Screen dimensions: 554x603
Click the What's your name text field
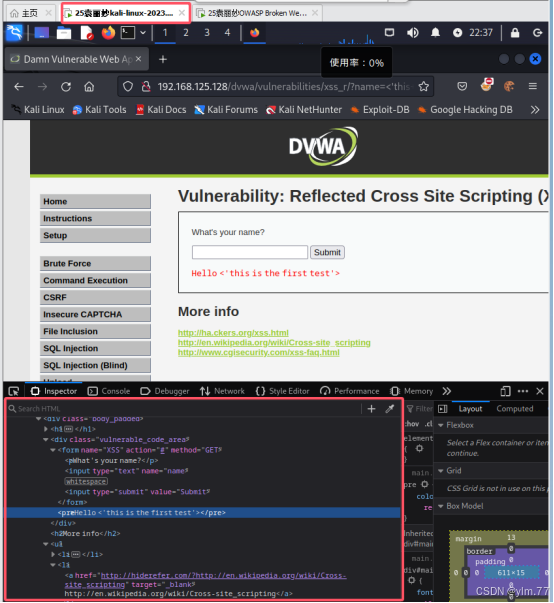[x=250, y=252]
